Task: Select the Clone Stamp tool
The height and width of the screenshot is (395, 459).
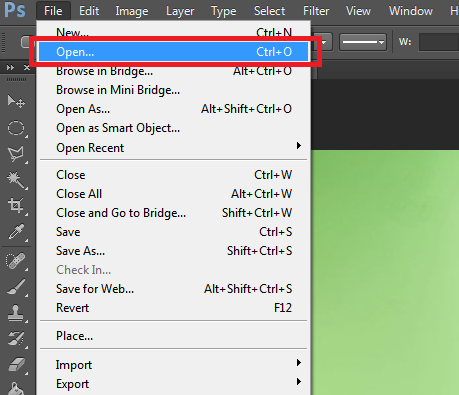Action: pos(16,313)
